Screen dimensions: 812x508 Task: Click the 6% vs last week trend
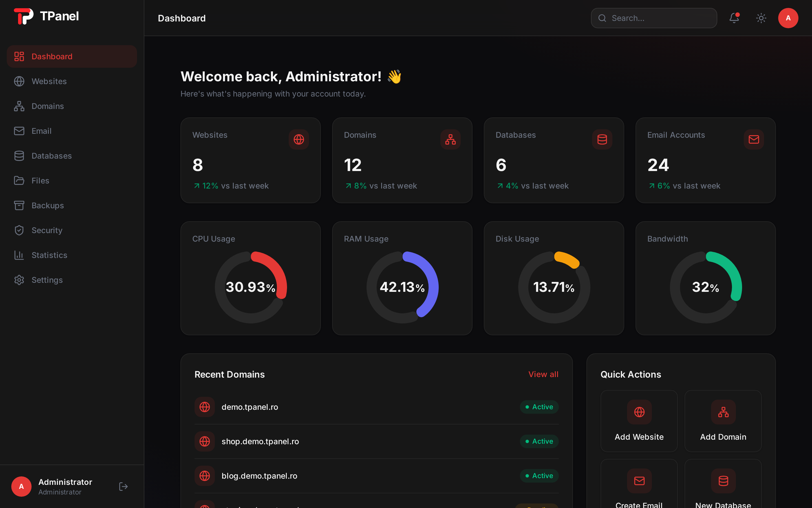click(x=685, y=186)
